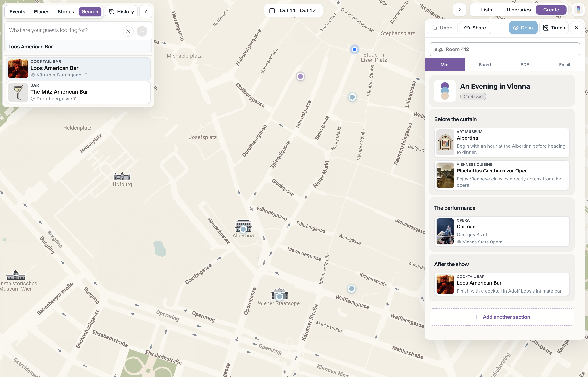Click the itinerary color dots icon
The height and width of the screenshot is (377, 588).
pos(445,91)
